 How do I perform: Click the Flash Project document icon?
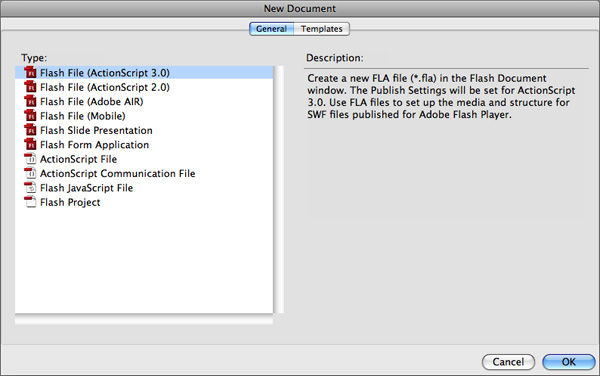pos(30,202)
